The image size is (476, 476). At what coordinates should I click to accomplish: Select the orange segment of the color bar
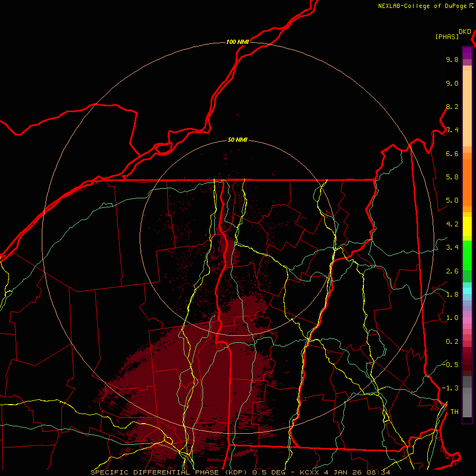[467, 183]
